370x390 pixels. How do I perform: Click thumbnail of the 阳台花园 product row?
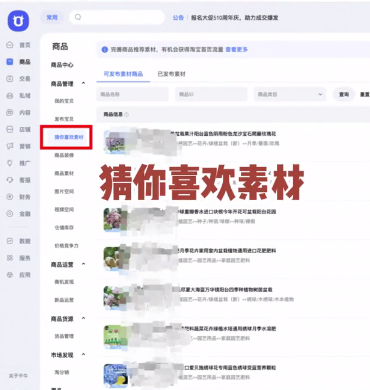(115, 220)
